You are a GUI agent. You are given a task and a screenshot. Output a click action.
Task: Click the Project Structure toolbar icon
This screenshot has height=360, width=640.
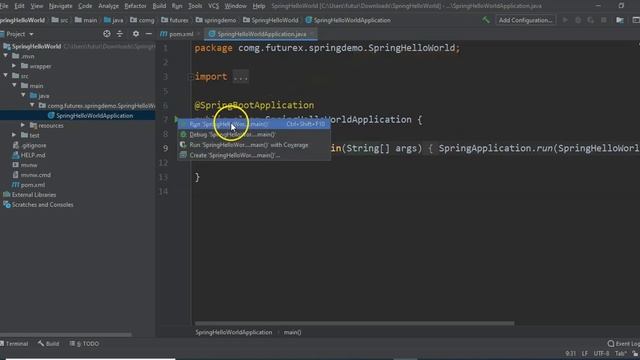coord(620,20)
